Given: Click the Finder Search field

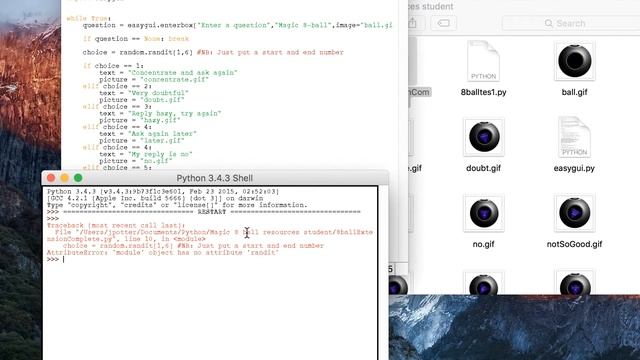Looking at the screenshot, I should click(571, 23).
